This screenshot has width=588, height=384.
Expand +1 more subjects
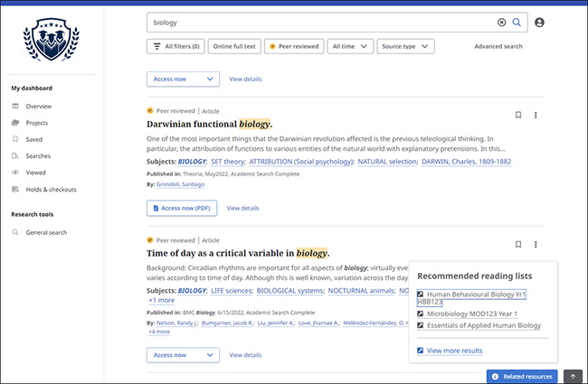coord(162,300)
